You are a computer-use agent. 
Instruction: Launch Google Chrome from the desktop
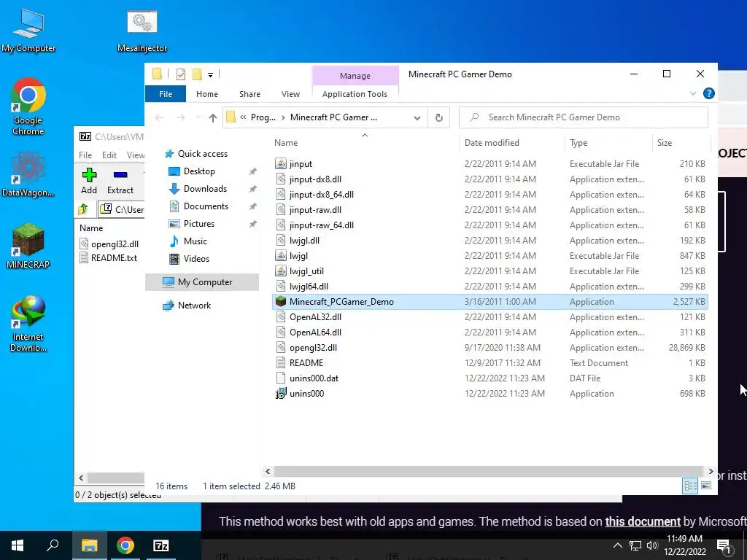(x=28, y=106)
